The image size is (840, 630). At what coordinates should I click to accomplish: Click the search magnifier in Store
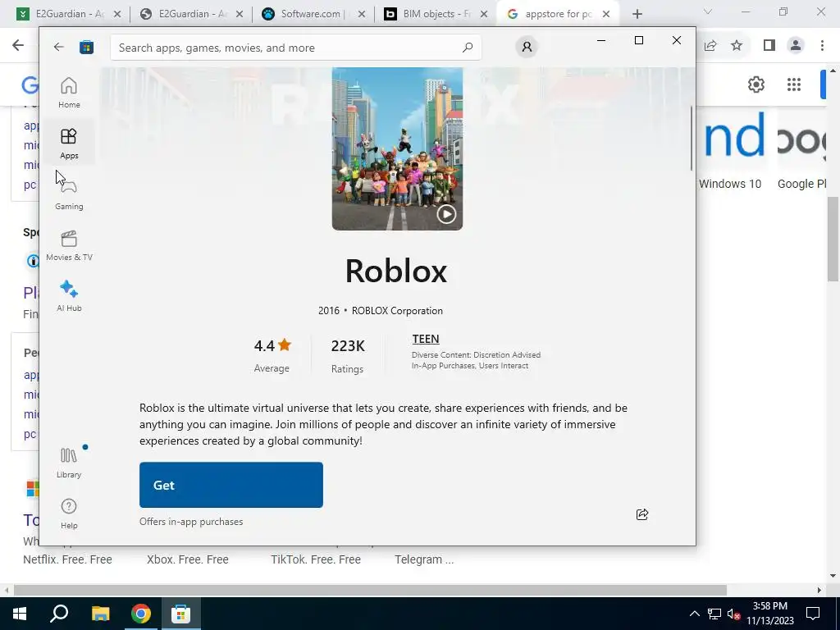point(467,47)
